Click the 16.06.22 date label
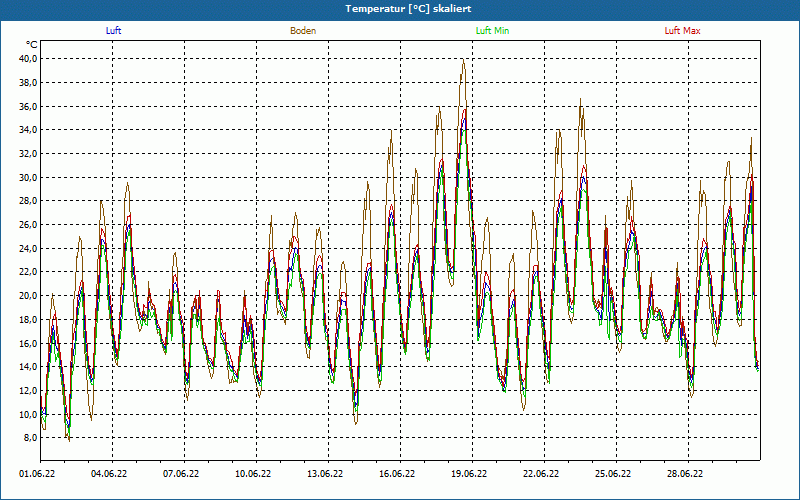The height and width of the screenshot is (500, 800). (x=397, y=474)
